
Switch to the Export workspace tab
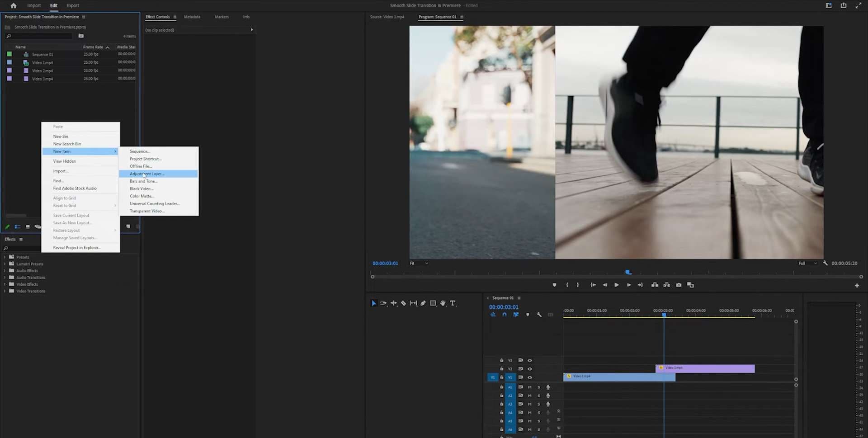72,5
